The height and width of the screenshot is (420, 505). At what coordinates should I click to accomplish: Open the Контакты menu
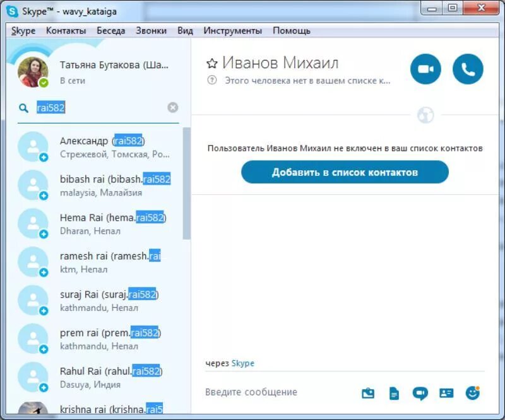point(66,30)
